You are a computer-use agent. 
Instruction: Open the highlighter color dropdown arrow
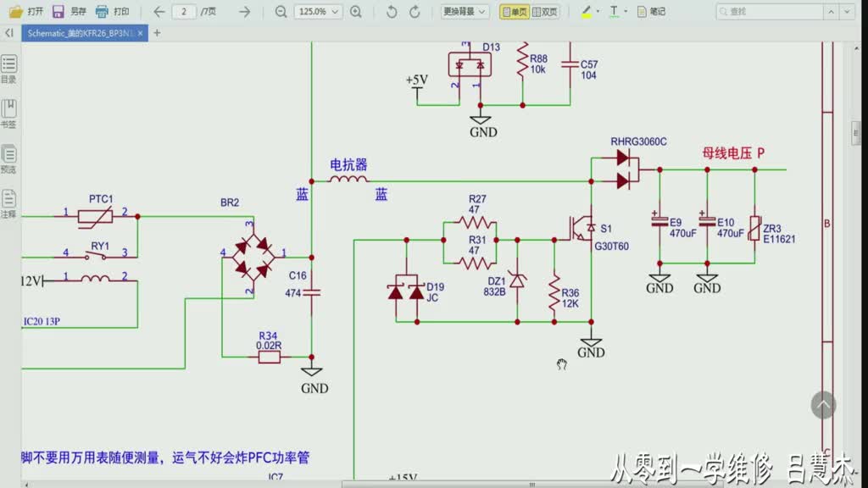pos(598,12)
